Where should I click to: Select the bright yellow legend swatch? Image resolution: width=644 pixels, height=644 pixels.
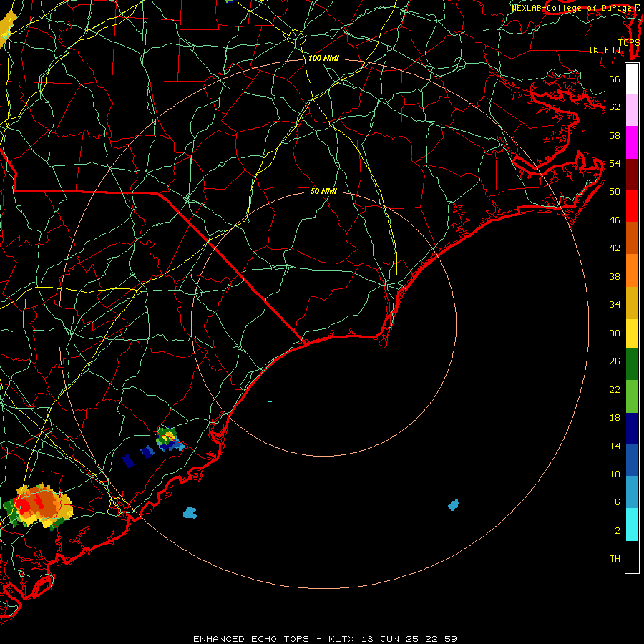click(632, 333)
